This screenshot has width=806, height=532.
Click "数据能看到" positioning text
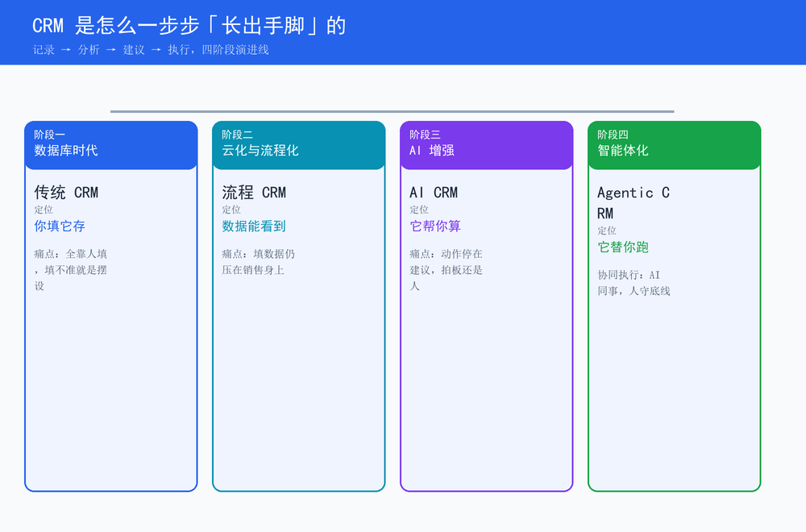click(253, 227)
